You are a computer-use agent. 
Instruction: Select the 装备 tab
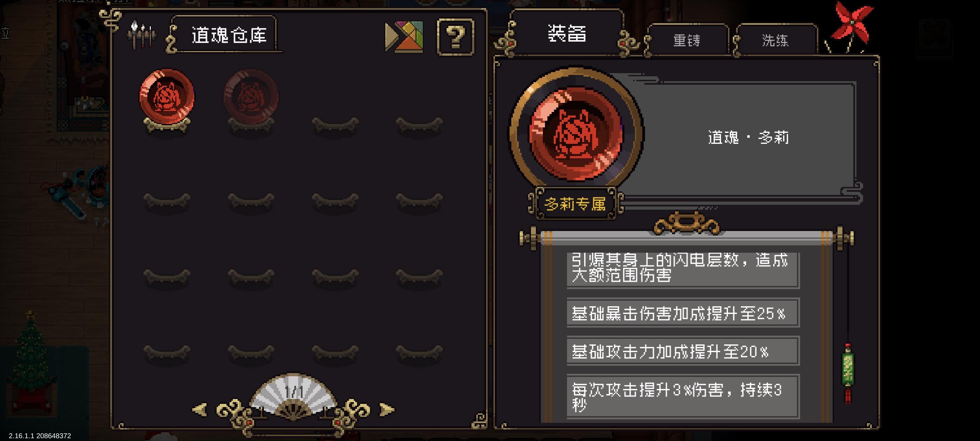[567, 34]
